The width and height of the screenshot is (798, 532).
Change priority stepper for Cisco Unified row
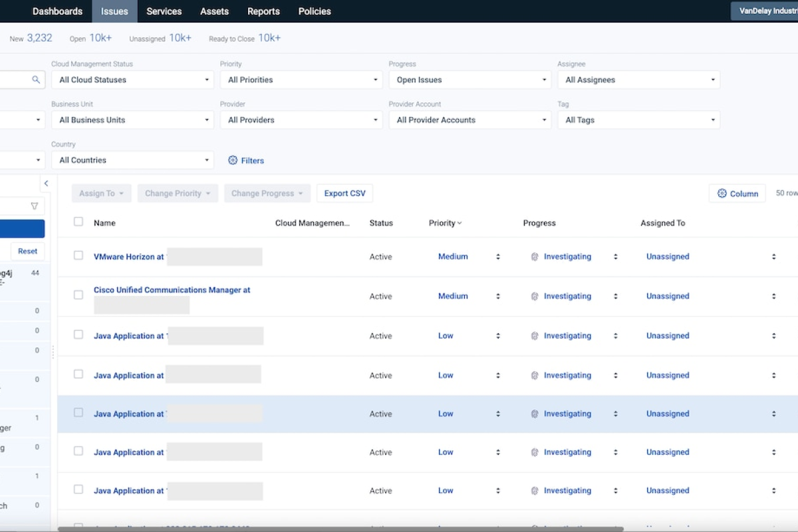click(x=498, y=297)
